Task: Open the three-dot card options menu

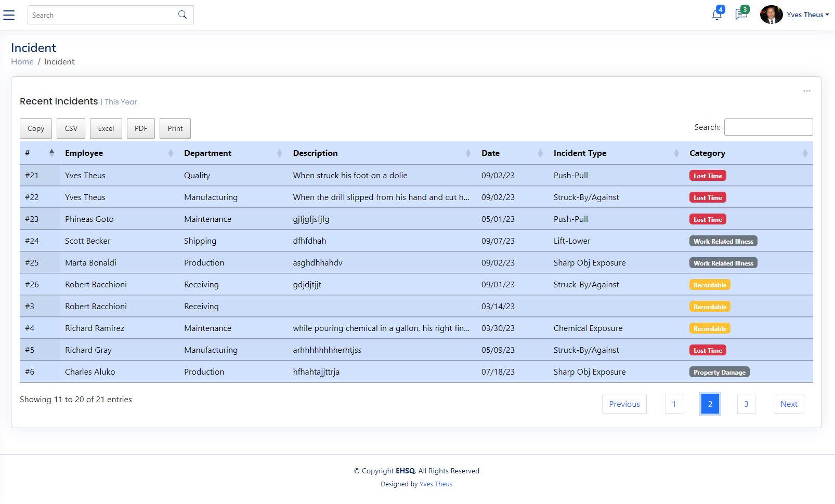Action: point(806,91)
